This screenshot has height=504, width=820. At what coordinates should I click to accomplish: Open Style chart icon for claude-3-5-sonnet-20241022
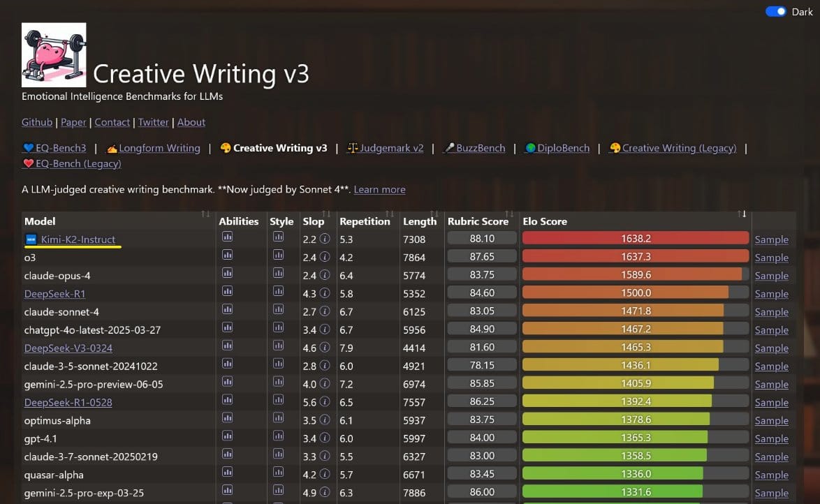click(x=278, y=364)
